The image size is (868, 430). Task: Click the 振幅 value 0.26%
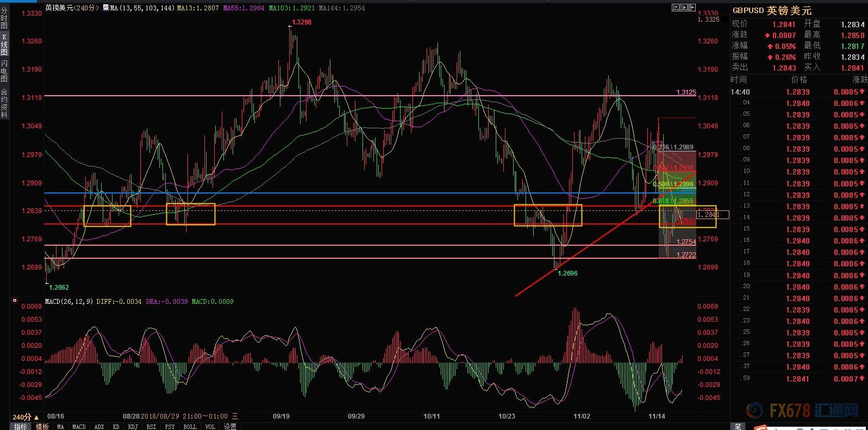(x=785, y=57)
